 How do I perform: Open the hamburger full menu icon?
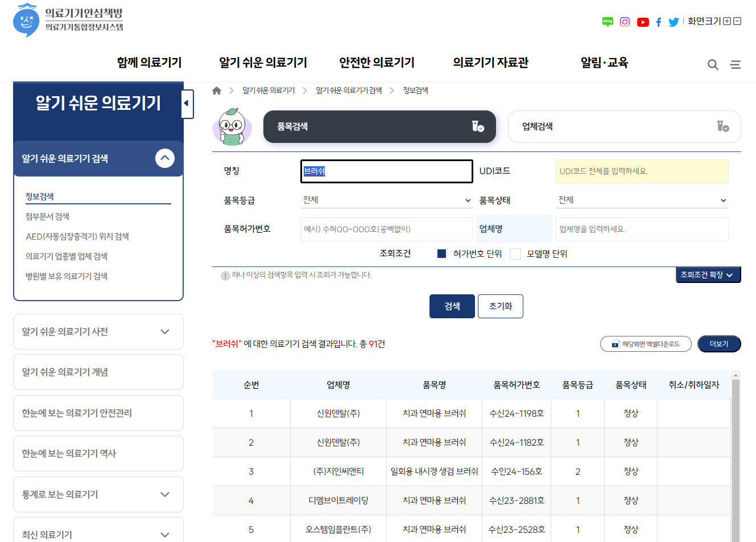[x=736, y=64]
